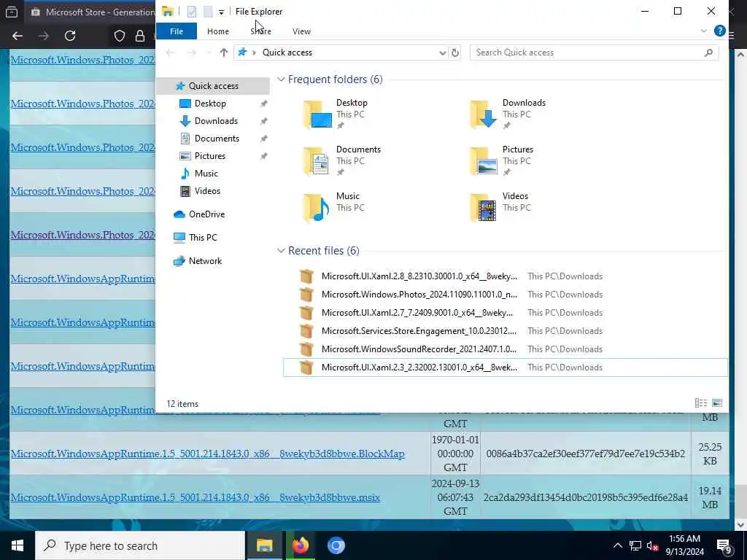Show hidden system tray icons
This screenshot has height=560, width=747.
pyautogui.click(x=617, y=545)
